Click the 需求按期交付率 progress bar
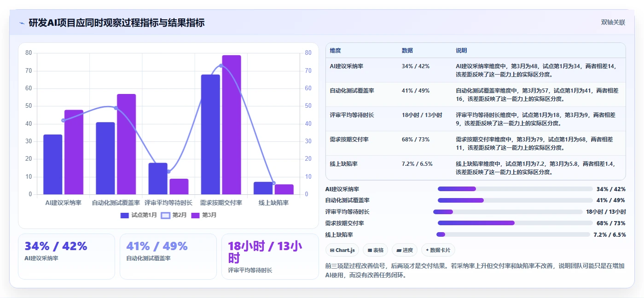This screenshot has width=644, height=298. click(515, 223)
